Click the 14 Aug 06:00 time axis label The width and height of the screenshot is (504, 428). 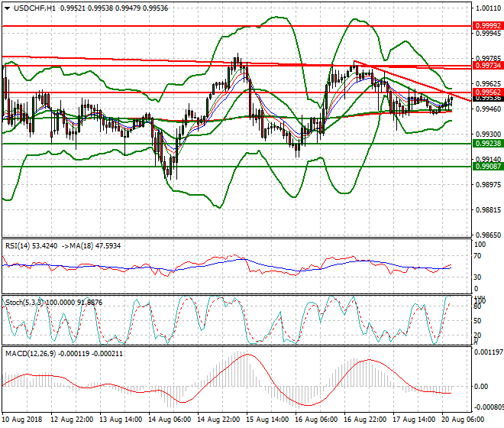[170, 420]
